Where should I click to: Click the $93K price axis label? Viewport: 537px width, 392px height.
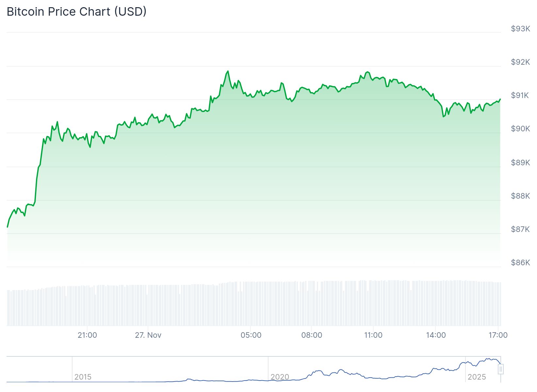520,29
